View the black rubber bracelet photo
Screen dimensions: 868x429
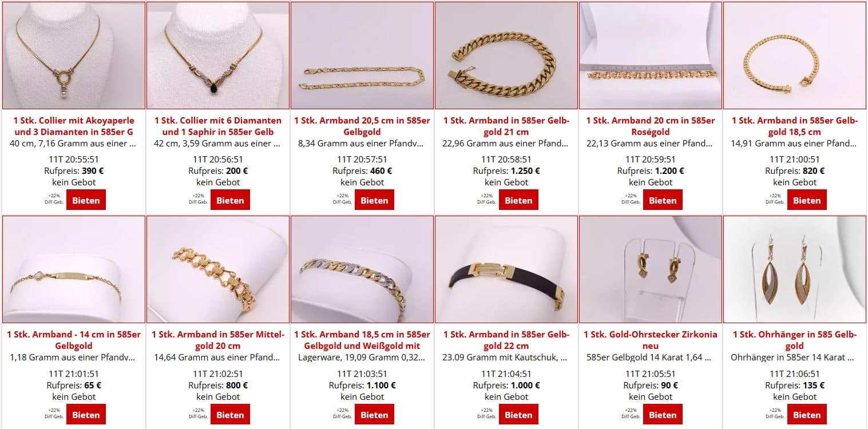coord(506,269)
